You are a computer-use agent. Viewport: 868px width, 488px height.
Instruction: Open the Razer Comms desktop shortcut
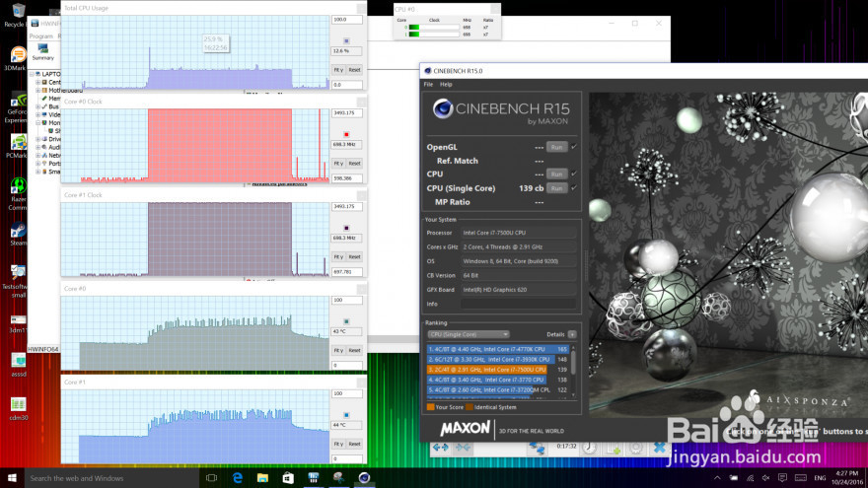click(18, 193)
